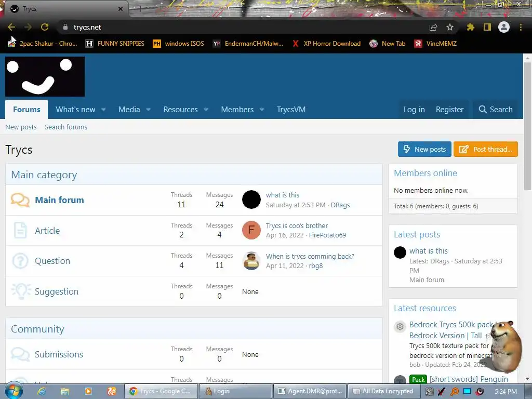This screenshot has height=399, width=532.
Task: Open the VineMEMZ bookmark
Action: tap(436, 44)
